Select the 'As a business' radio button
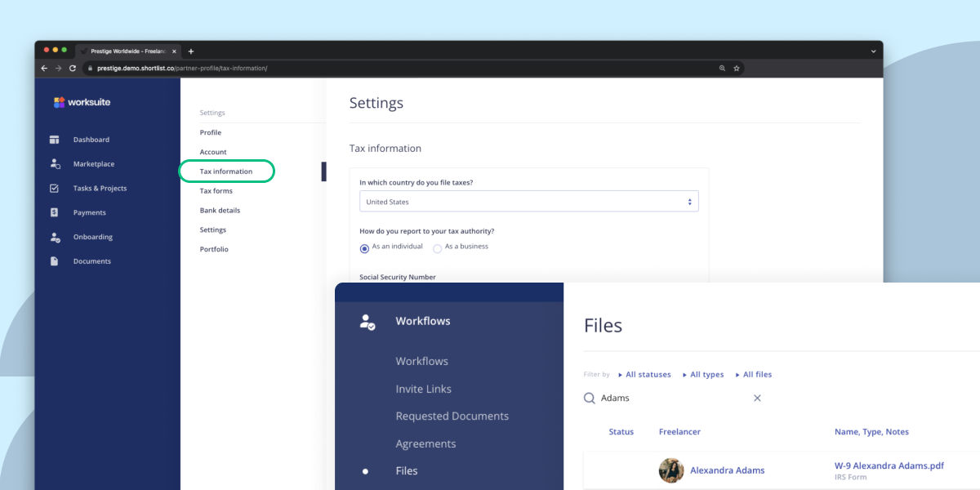The width and height of the screenshot is (980, 490). click(x=438, y=248)
